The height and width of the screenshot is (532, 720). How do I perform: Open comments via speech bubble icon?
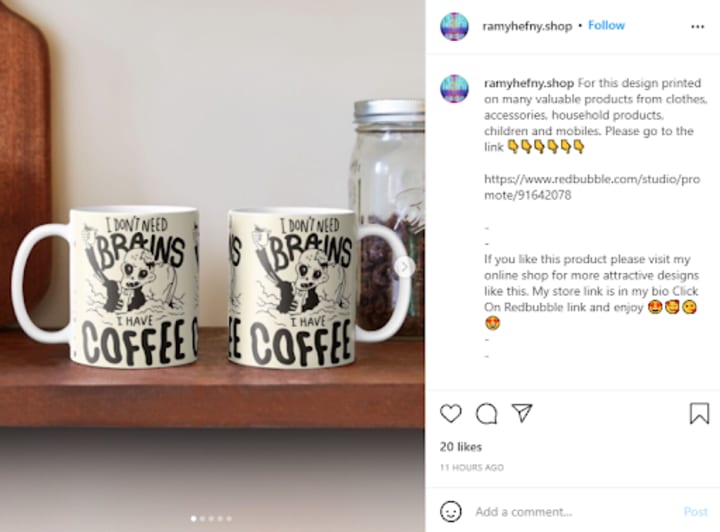coord(486,414)
